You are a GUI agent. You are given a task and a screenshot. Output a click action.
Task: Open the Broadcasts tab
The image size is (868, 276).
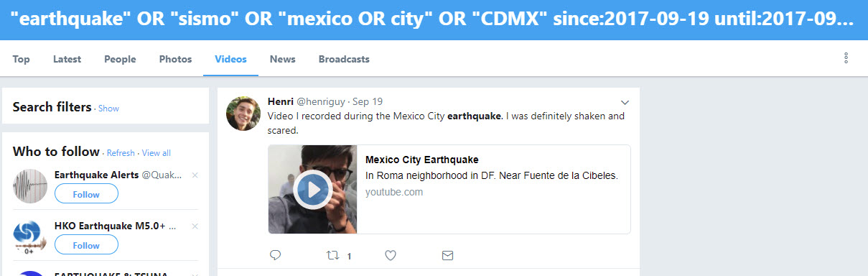(344, 59)
